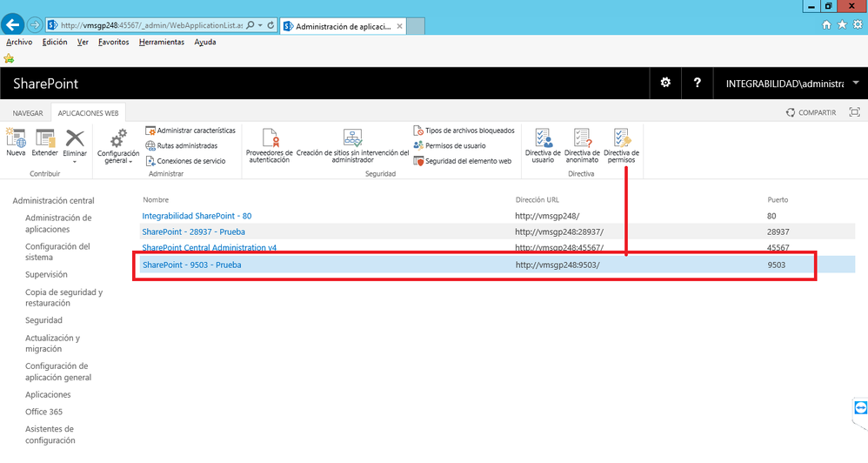Viewport: 868px width, 463px height.
Task: Open Aplicaciones sidebar link
Action: 48,395
